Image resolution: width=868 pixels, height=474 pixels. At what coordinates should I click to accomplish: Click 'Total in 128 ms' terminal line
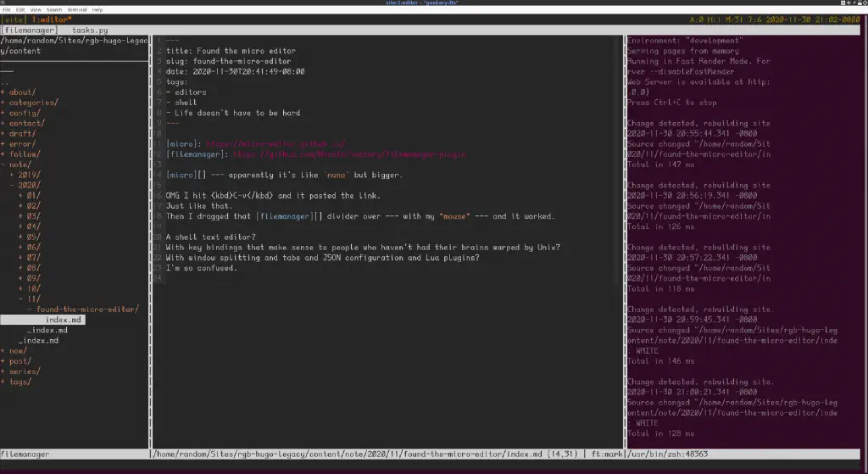[660, 433]
